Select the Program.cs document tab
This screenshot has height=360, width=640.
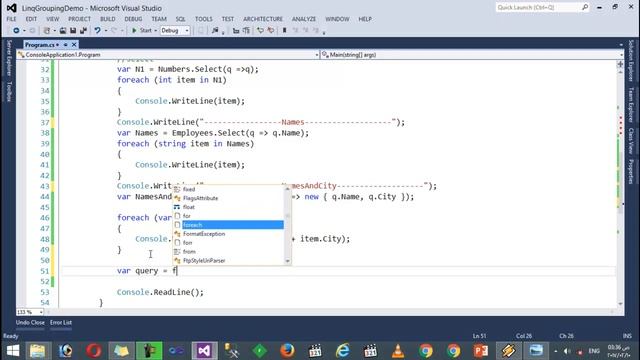click(x=40, y=44)
